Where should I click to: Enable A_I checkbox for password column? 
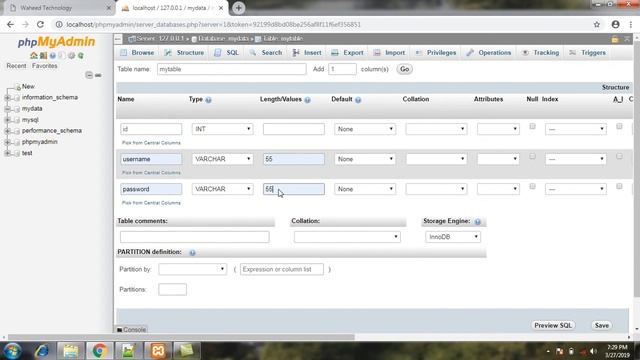tap(619, 187)
